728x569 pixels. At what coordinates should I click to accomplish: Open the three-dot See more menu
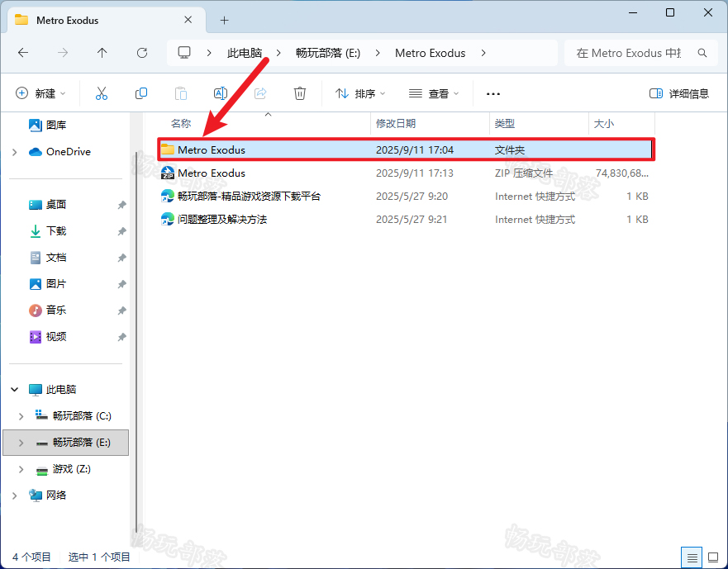pos(493,94)
